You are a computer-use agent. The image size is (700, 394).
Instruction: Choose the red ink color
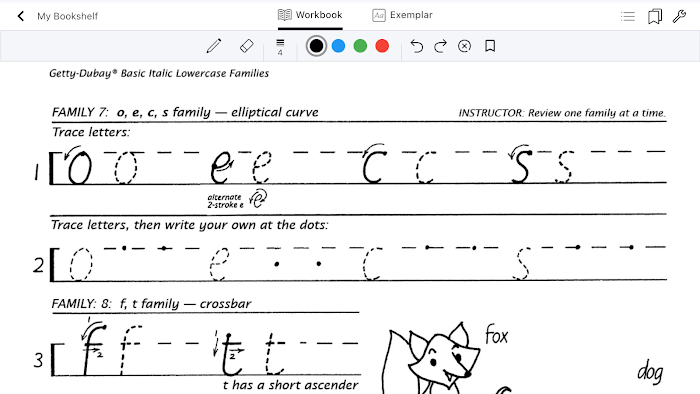point(382,46)
